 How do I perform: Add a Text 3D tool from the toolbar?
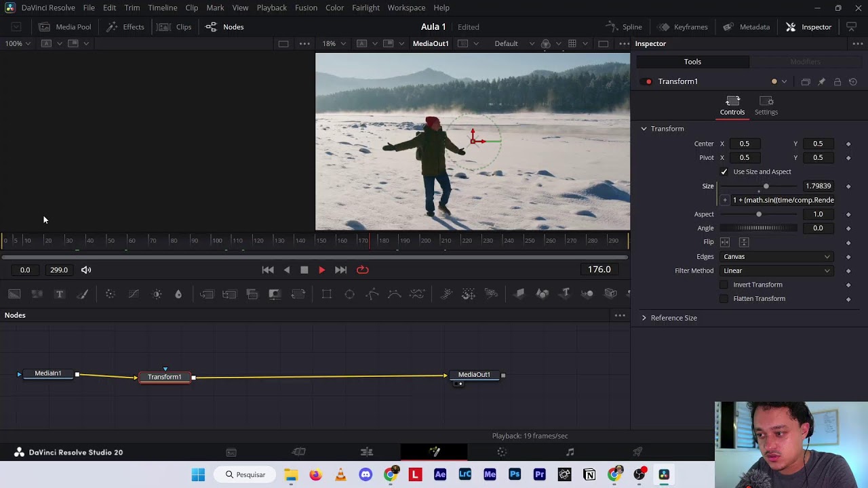pyautogui.click(x=566, y=293)
